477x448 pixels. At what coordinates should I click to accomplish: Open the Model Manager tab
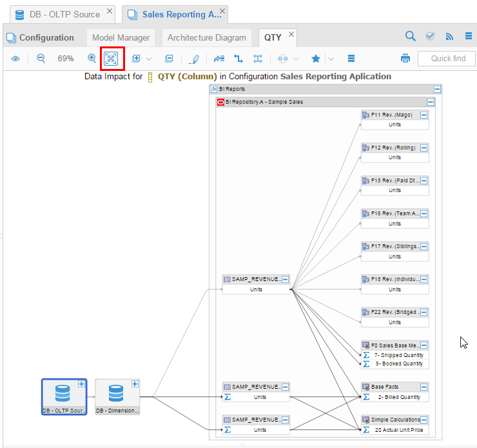[121, 37]
